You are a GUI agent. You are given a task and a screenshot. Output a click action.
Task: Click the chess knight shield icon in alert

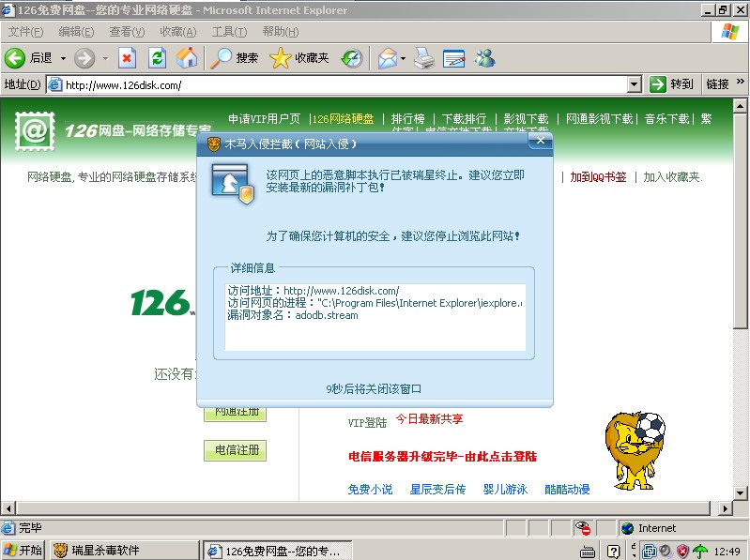[x=233, y=184]
